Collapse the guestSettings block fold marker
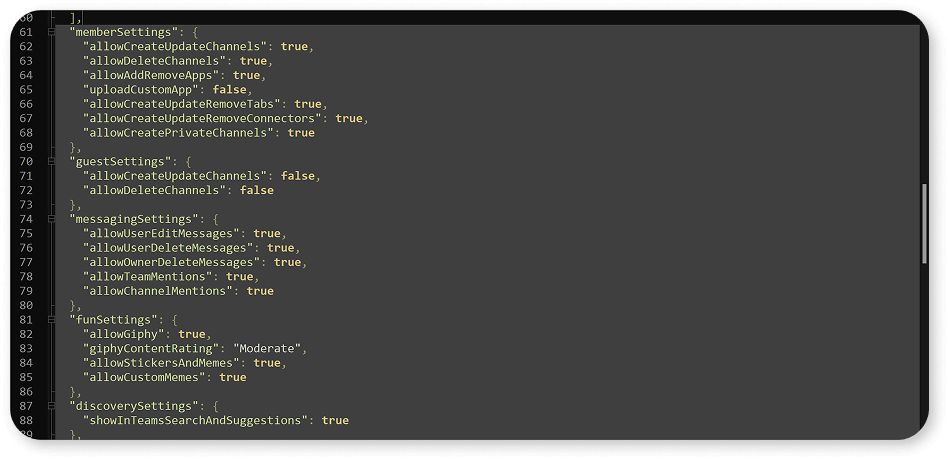 (52, 162)
